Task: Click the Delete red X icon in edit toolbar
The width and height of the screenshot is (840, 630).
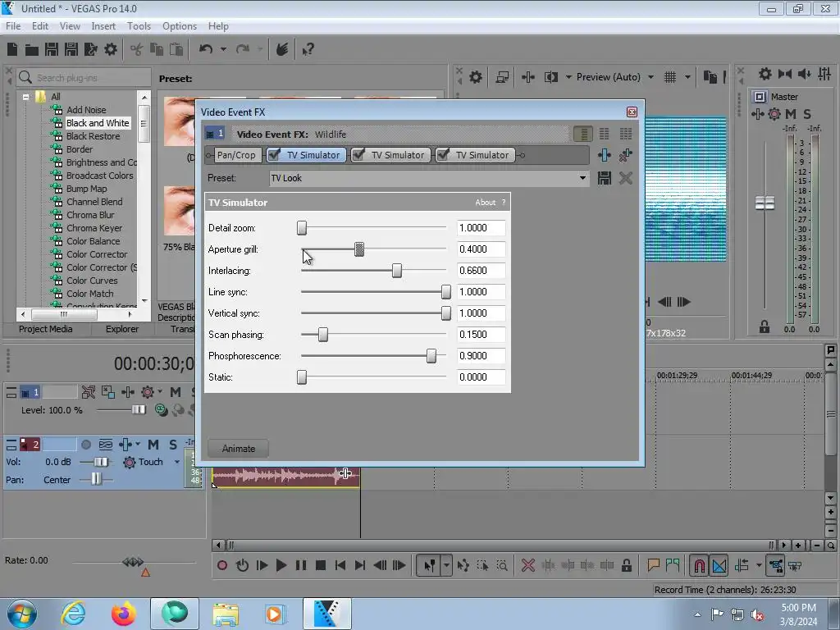Action: tap(527, 565)
